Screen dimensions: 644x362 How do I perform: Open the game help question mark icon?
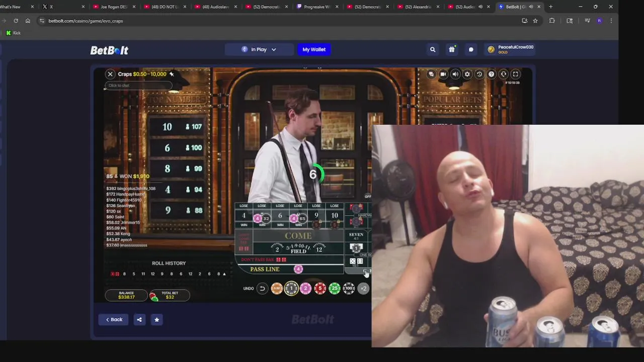pos(492,74)
